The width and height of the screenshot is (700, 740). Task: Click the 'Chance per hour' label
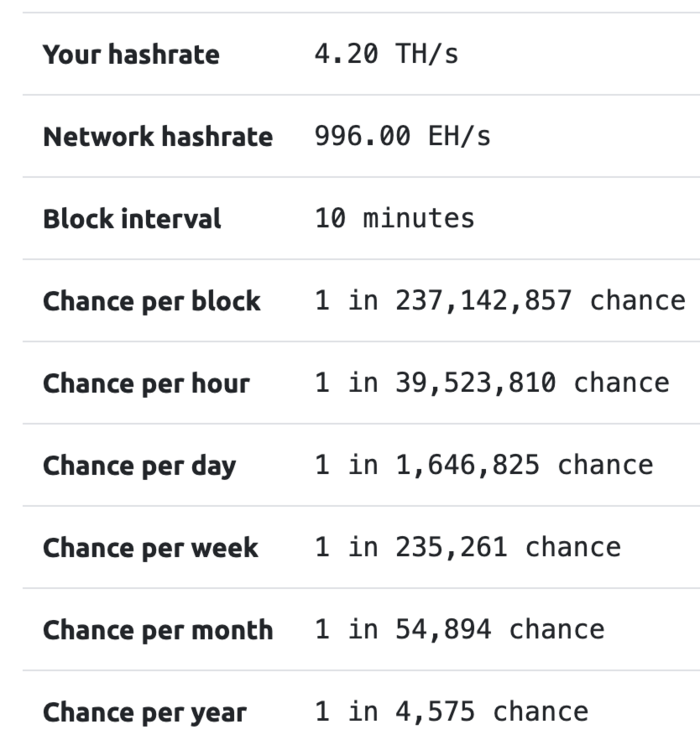tap(146, 383)
